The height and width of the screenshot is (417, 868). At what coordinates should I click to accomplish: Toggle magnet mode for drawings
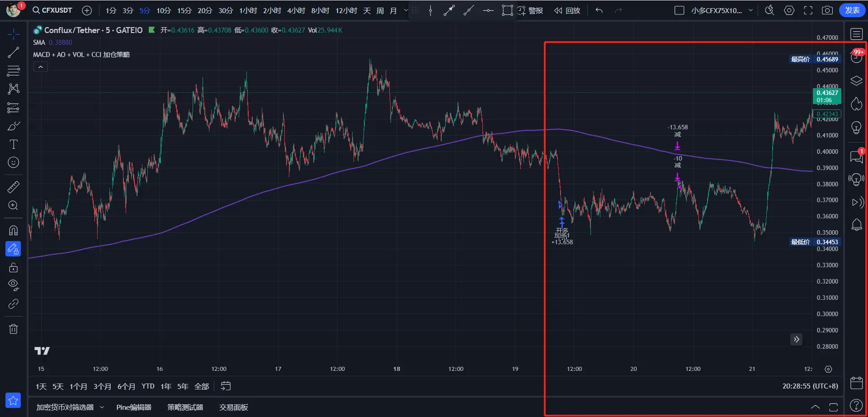(x=14, y=230)
